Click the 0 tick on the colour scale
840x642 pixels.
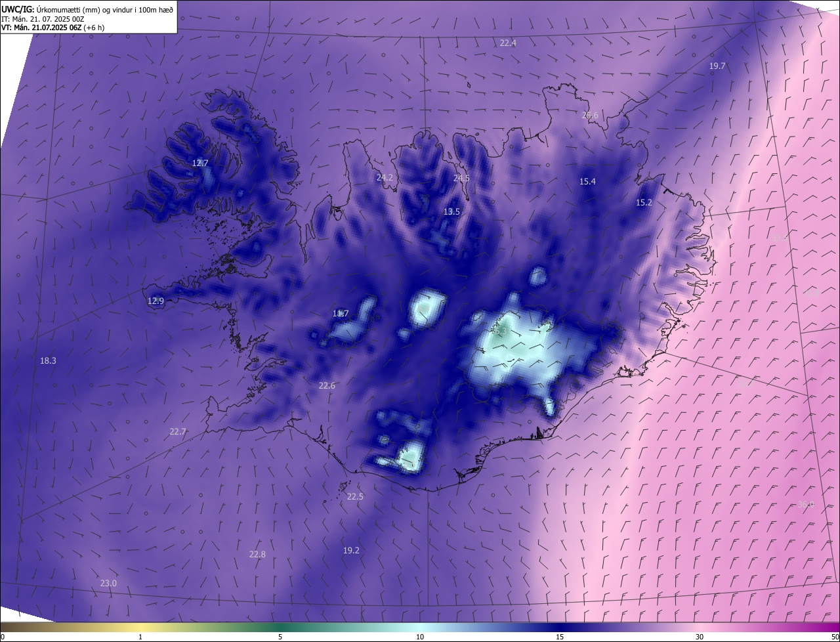(3, 637)
